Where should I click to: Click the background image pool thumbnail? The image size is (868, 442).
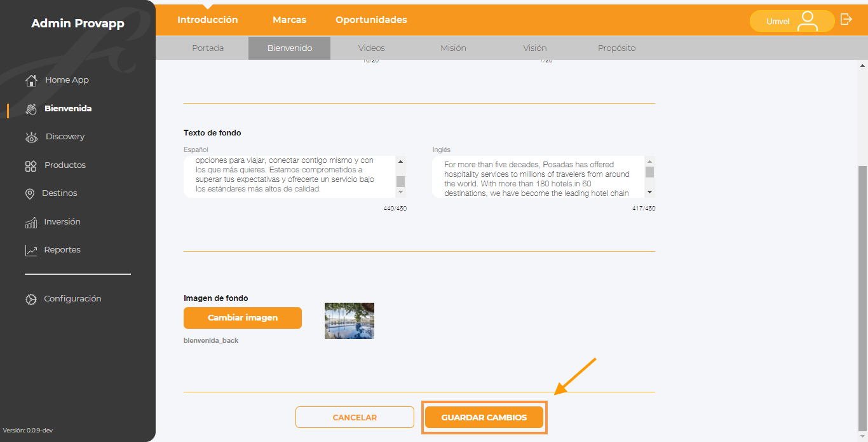pos(349,321)
